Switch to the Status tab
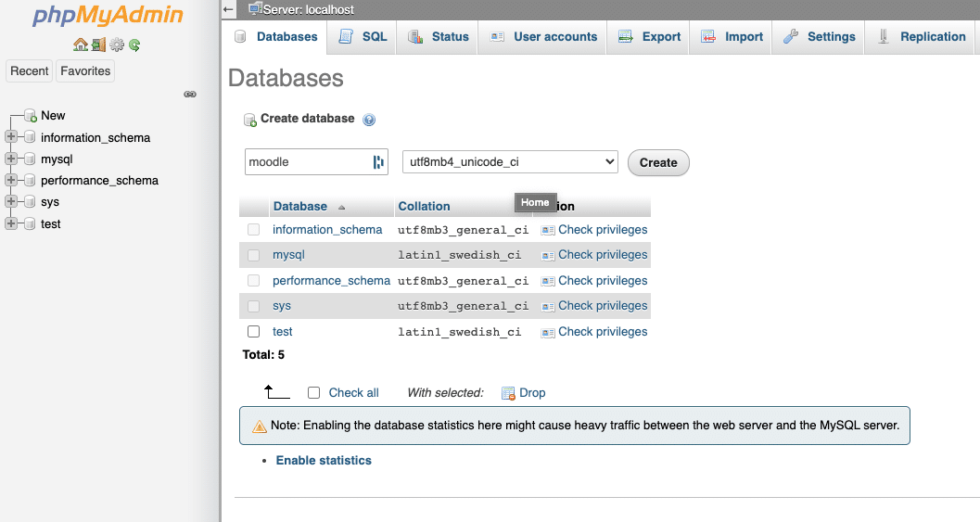The height and width of the screenshot is (522, 980). click(x=438, y=37)
